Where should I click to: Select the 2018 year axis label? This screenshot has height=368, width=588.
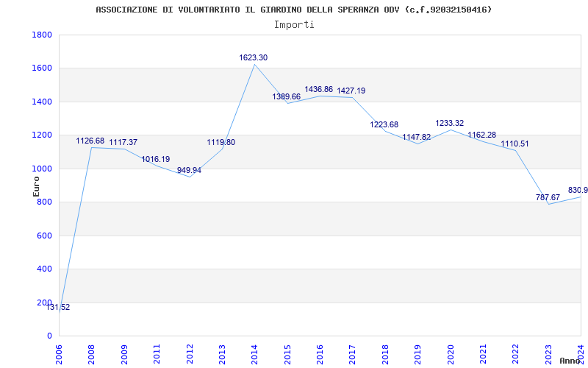point(385,350)
